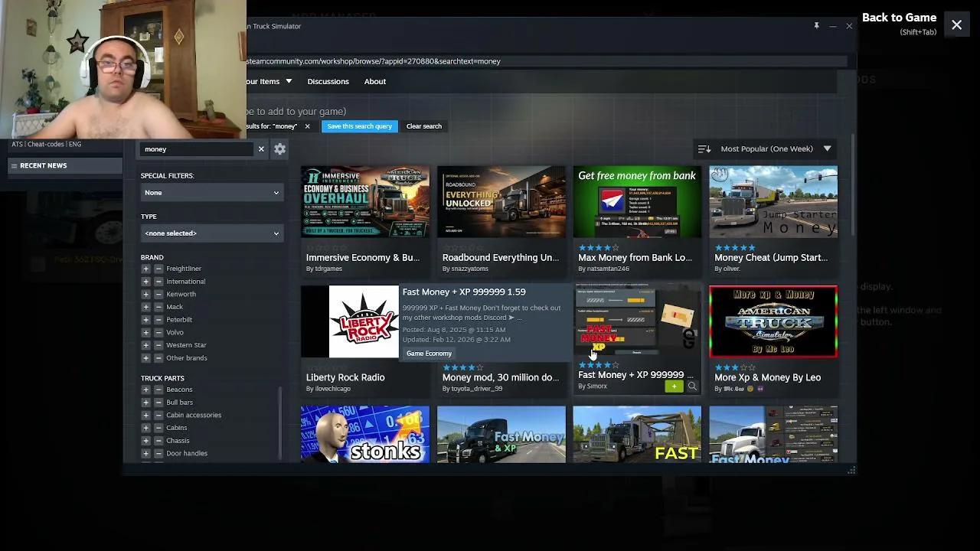Select the Recent News section header

click(65, 165)
